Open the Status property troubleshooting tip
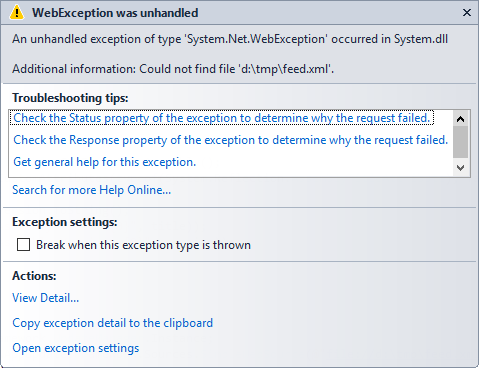 tap(222, 118)
